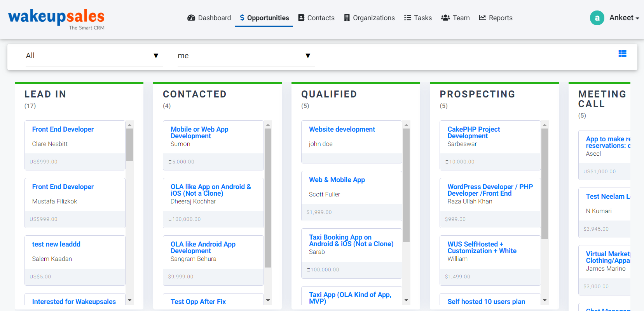This screenshot has width=644, height=311.
Task: Click Prospecting column scrollbar thumb
Action: click(x=545, y=184)
